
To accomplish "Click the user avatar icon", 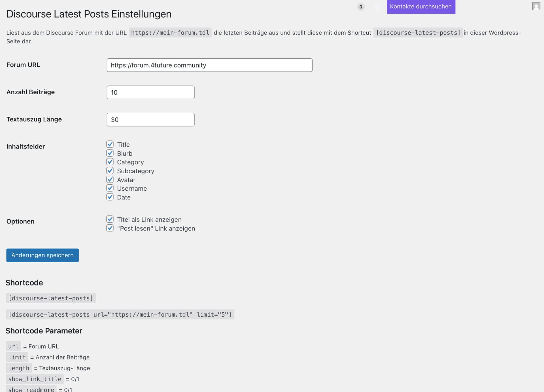I will (x=536, y=6).
